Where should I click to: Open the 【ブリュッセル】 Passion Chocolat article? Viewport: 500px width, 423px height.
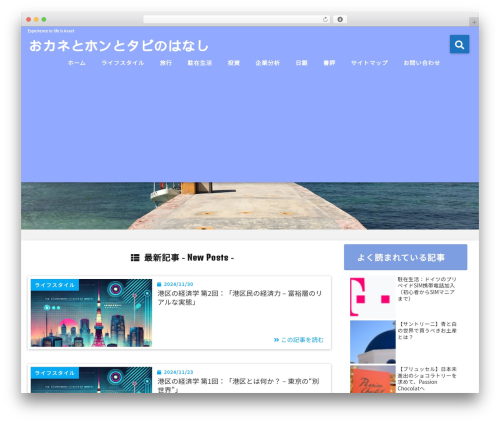click(x=427, y=379)
